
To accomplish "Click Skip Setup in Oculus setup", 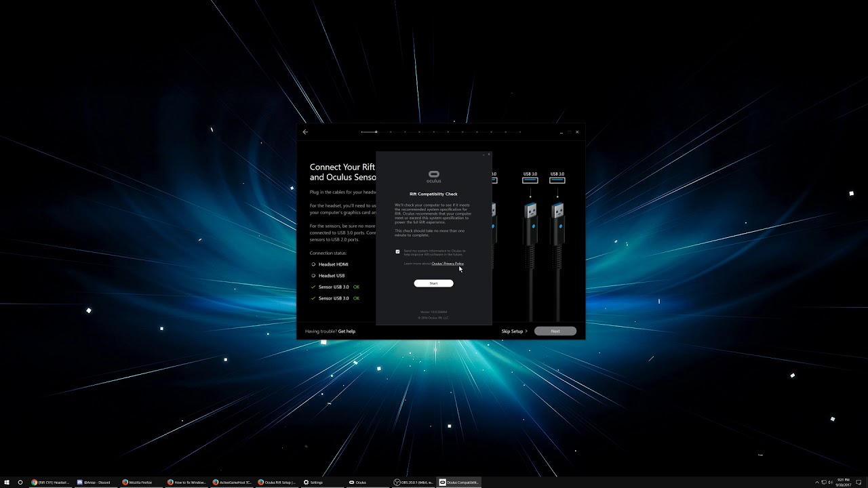I will pyautogui.click(x=514, y=331).
